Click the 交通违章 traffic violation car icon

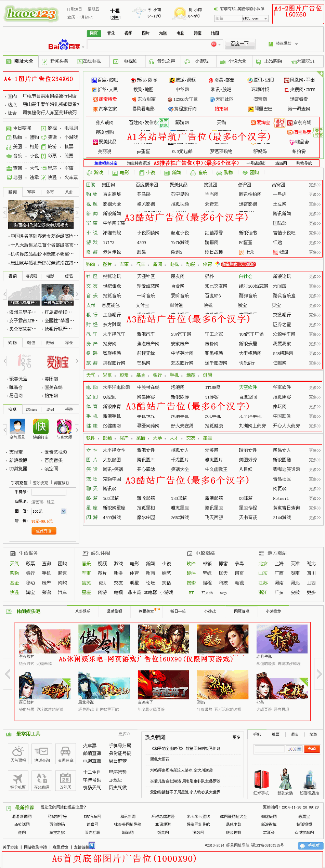(x=65, y=753)
